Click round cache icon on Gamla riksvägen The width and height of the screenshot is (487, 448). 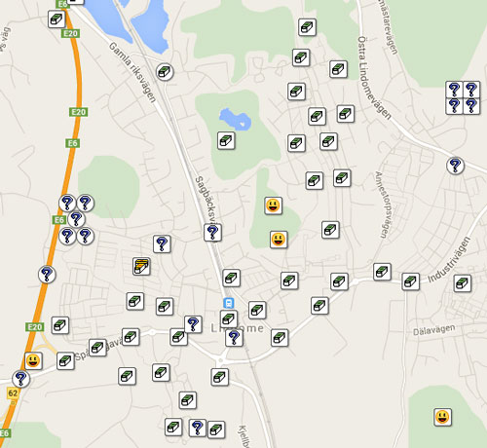tap(165, 72)
